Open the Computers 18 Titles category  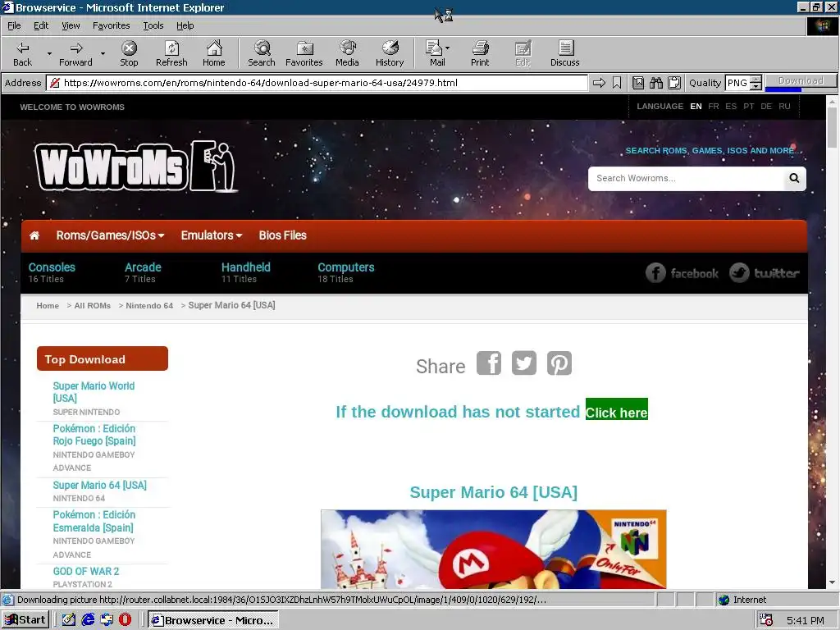(x=345, y=272)
